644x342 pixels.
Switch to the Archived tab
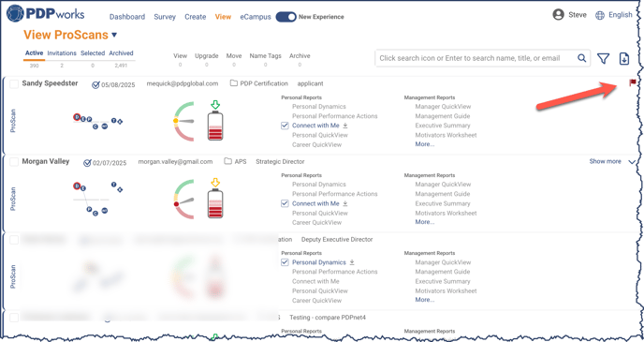(121, 53)
